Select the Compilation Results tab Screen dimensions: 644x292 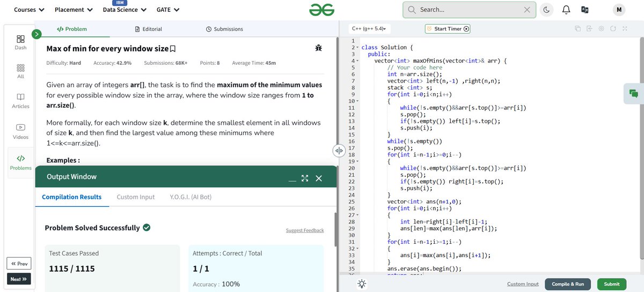(x=71, y=197)
